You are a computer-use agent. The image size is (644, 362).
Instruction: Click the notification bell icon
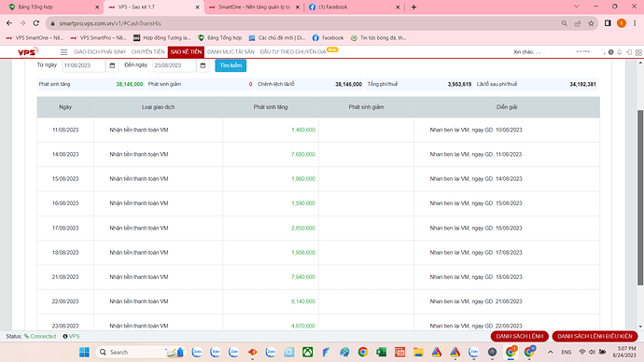coord(620,52)
